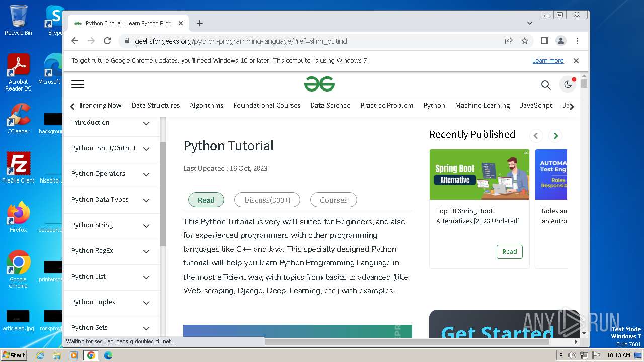This screenshot has height=362, width=644.
Task: Open Windows Media Player taskbar icon
Action: pos(74,355)
